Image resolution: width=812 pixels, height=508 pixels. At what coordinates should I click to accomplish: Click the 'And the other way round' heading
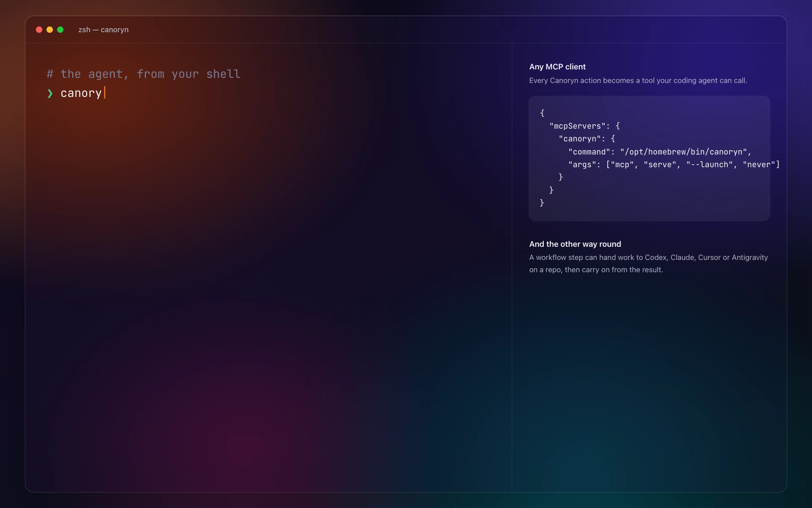click(x=575, y=244)
